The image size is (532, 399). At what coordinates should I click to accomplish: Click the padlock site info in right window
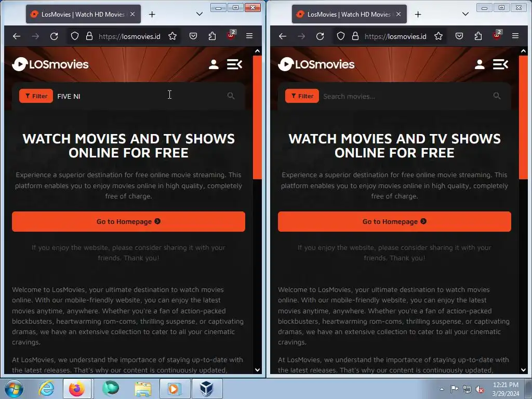[x=355, y=36]
